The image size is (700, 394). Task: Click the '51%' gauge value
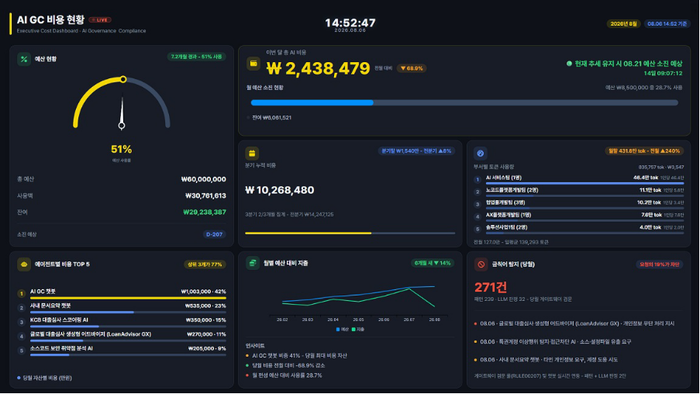[121, 149]
